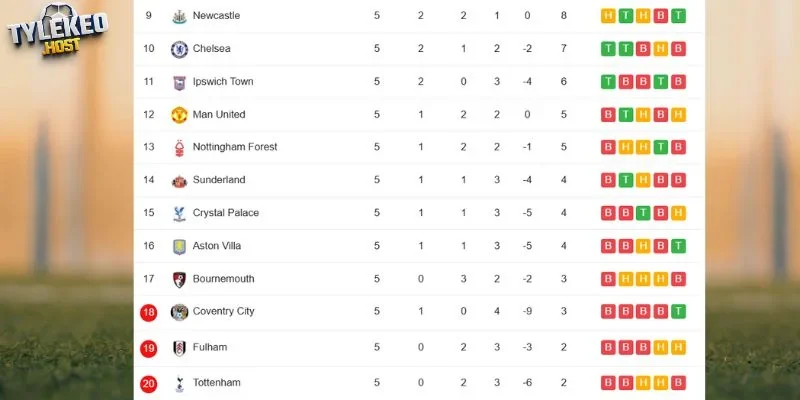
Task: Click Newcastle's first yellow H form badge
Action: [x=608, y=16]
